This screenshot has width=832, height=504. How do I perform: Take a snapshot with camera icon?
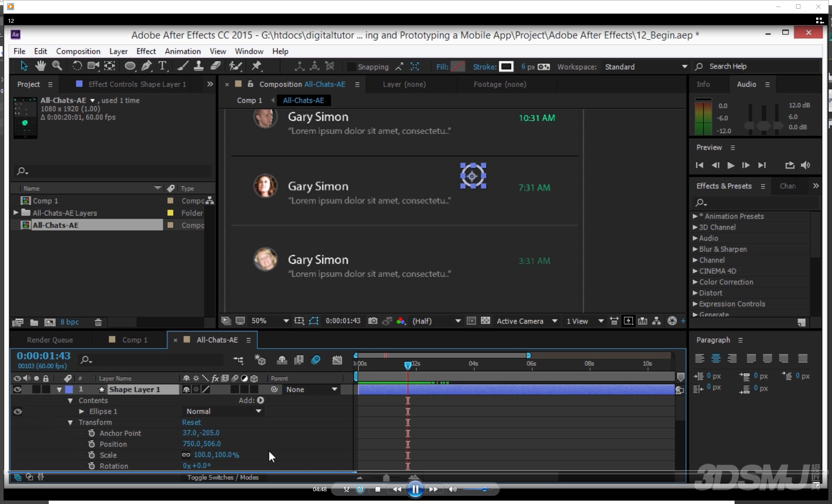click(373, 321)
